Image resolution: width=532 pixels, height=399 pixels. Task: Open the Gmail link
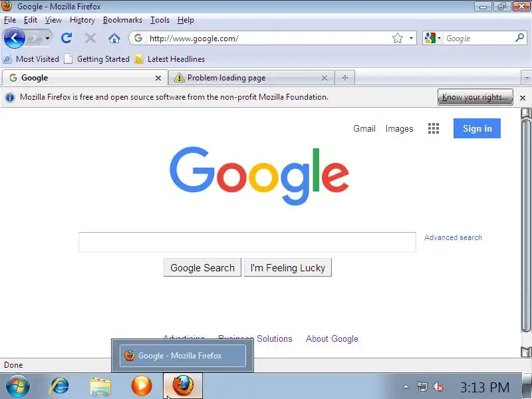(x=364, y=128)
